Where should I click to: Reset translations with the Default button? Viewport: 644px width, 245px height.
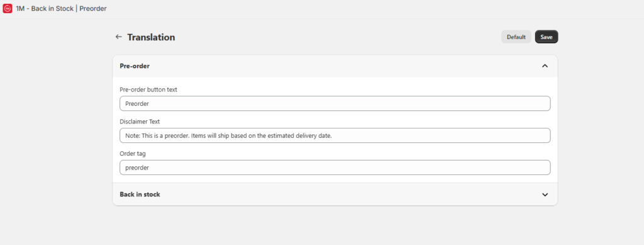(516, 37)
